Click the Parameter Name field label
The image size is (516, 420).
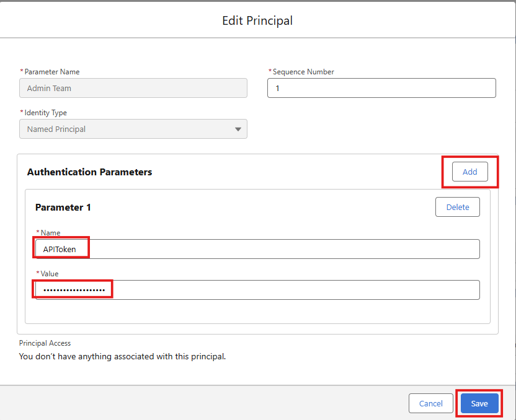tap(52, 72)
